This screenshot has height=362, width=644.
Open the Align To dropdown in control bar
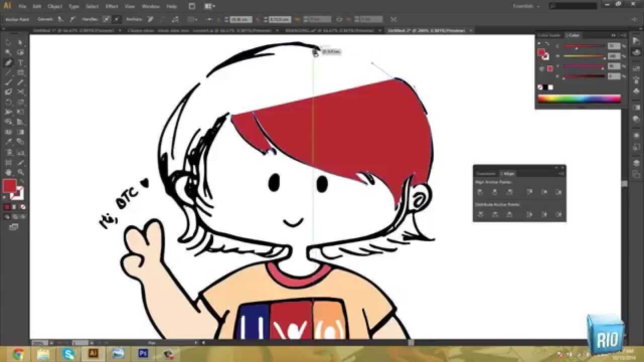(193, 19)
